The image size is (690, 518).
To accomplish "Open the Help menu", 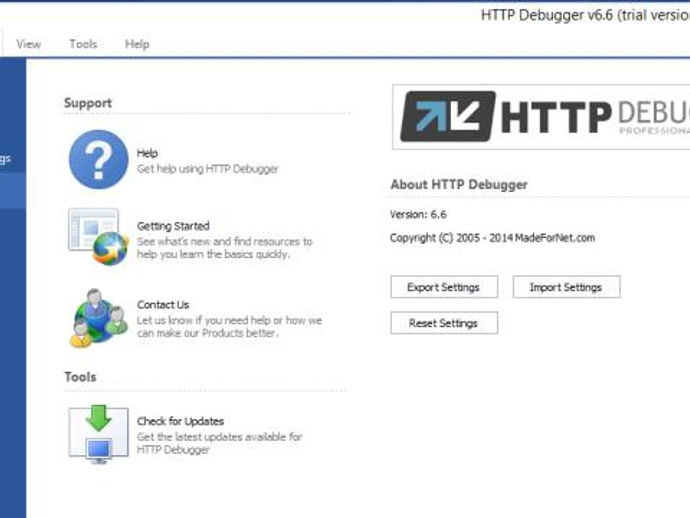I will coord(137,44).
